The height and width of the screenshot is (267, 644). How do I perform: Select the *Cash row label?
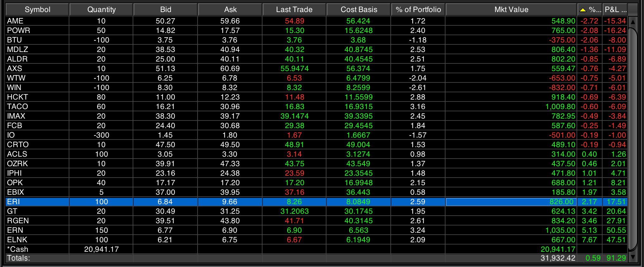click(18, 249)
